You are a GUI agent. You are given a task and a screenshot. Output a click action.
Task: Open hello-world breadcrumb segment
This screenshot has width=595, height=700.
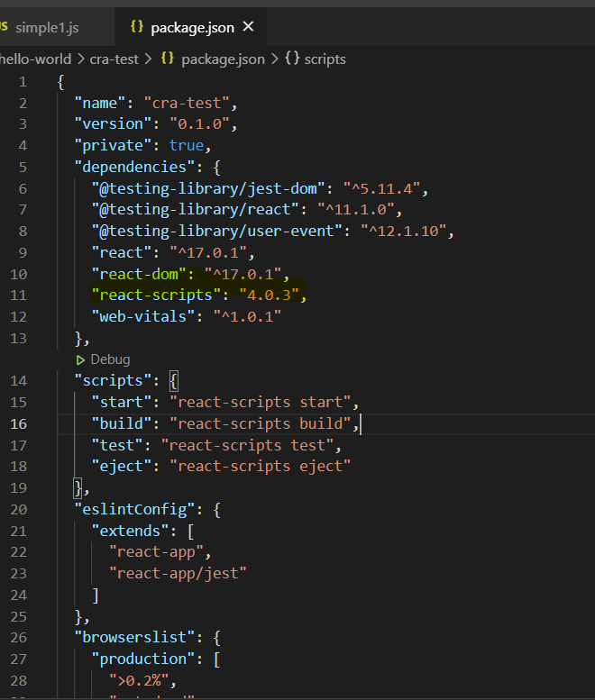[x=35, y=59]
